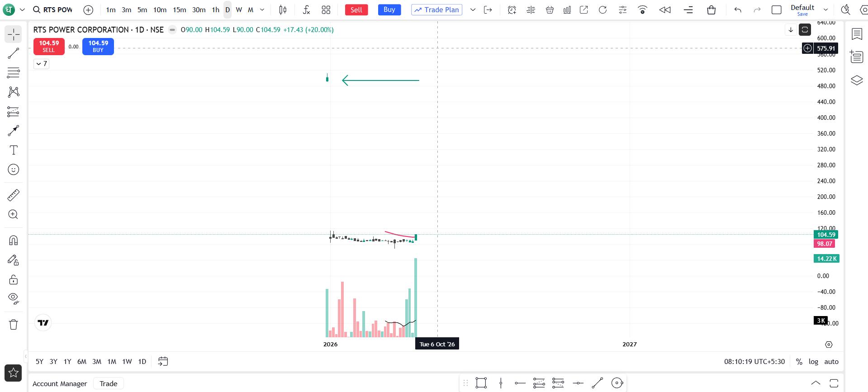Image resolution: width=868 pixels, height=392 pixels.
Task: Open the emoji and icons tool
Action: [14, 170]
